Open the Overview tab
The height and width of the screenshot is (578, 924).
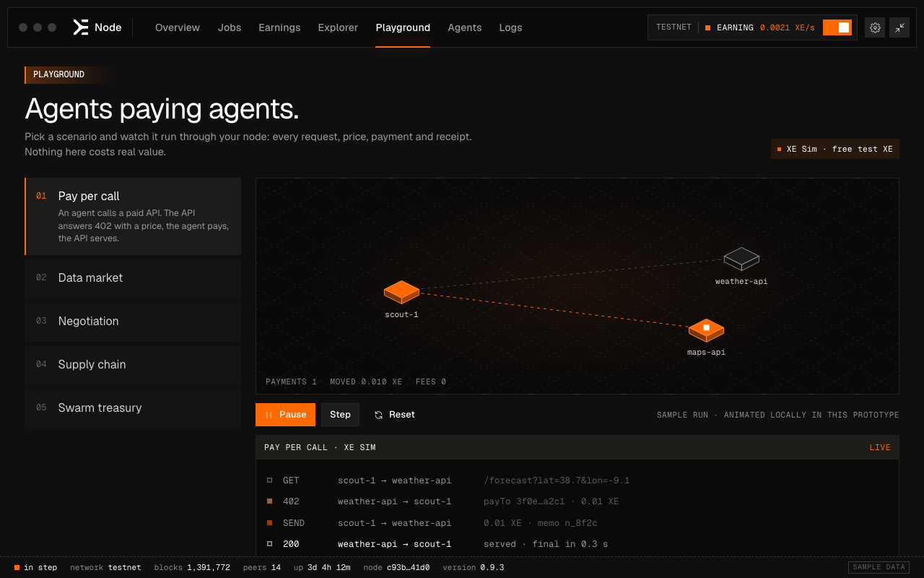178,27
